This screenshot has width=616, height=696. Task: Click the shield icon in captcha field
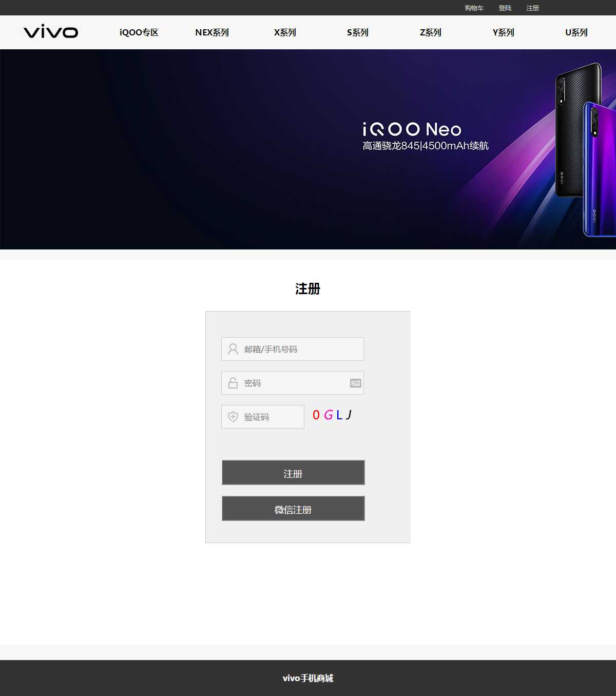[x=233, y=417]
